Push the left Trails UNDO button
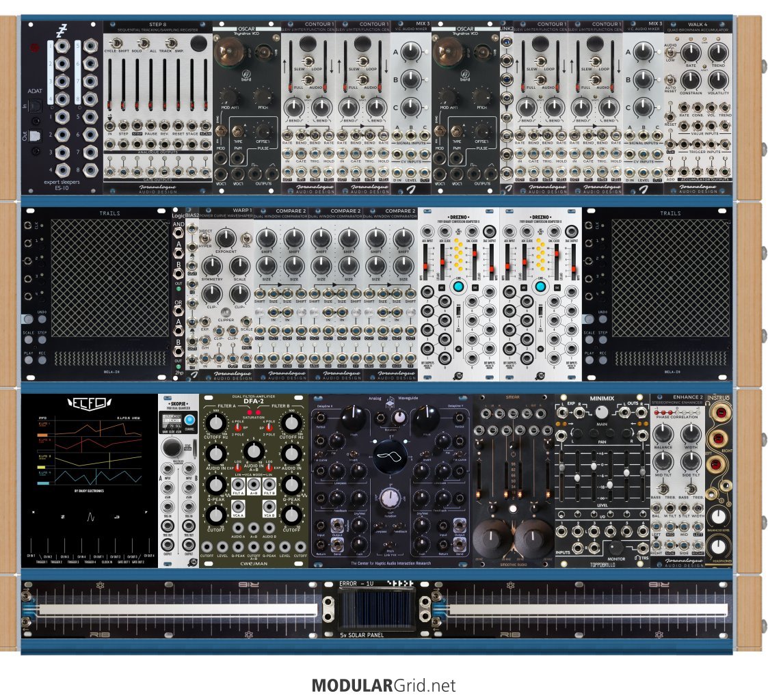The image size is (768, 700). [x=42, y=319]
